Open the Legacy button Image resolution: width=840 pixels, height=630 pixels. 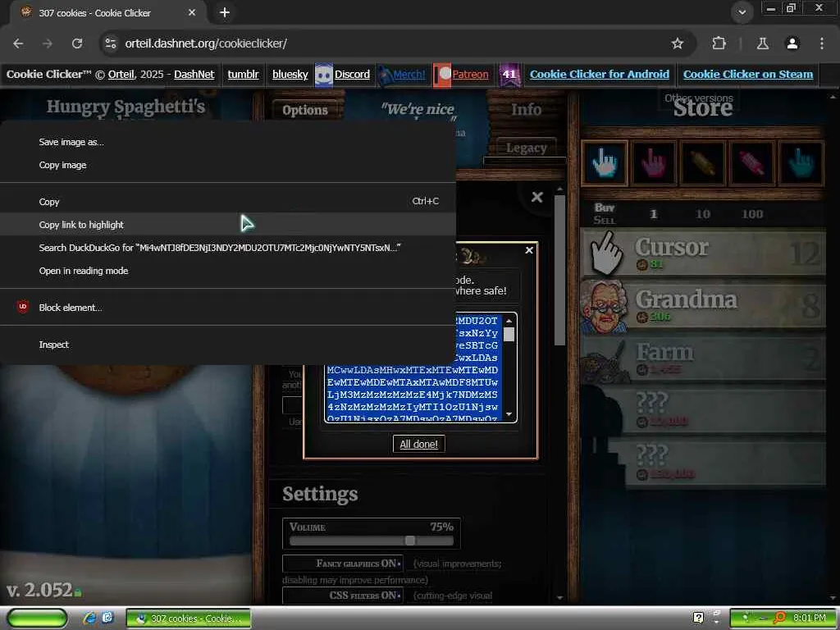(526, 148)
